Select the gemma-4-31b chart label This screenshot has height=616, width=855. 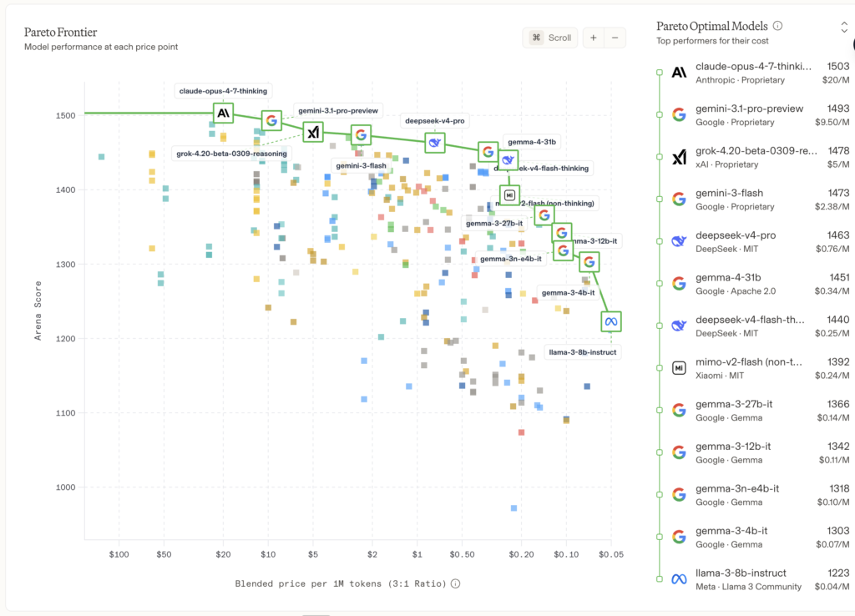click(x=532, y=142)
